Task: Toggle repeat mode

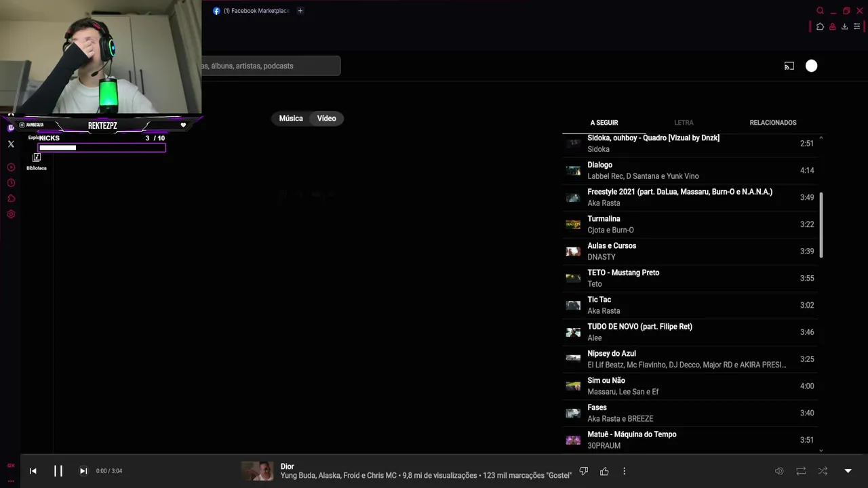Action: [x=801, y=471]
